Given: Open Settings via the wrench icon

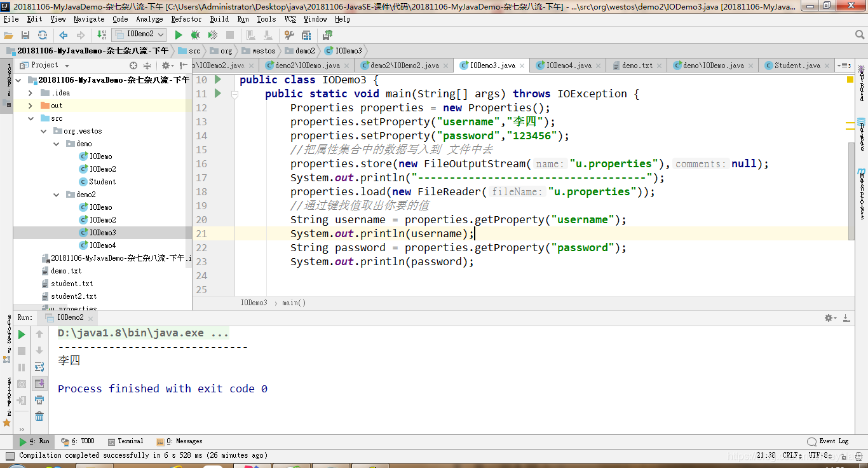Looking at the screenshot, I should (x=289, y=35).
